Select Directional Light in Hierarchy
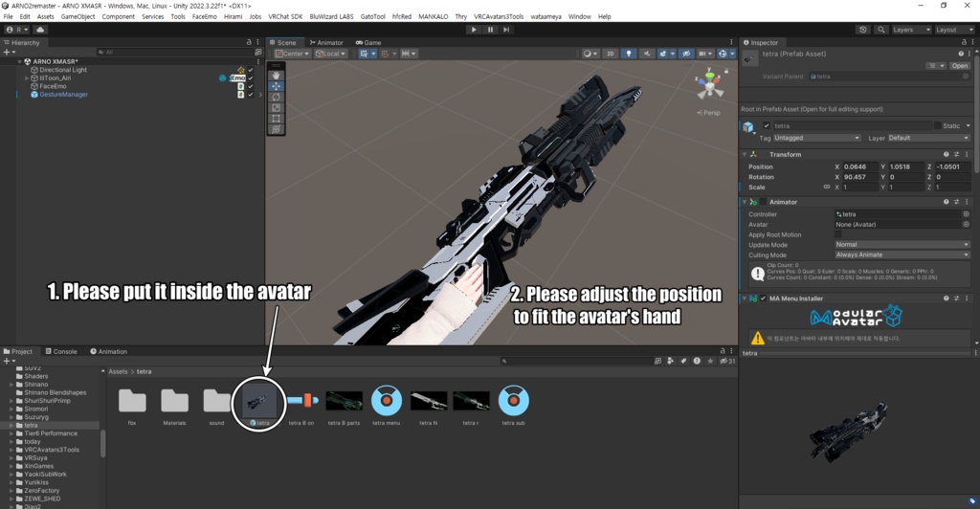 [x=62, y=70]
